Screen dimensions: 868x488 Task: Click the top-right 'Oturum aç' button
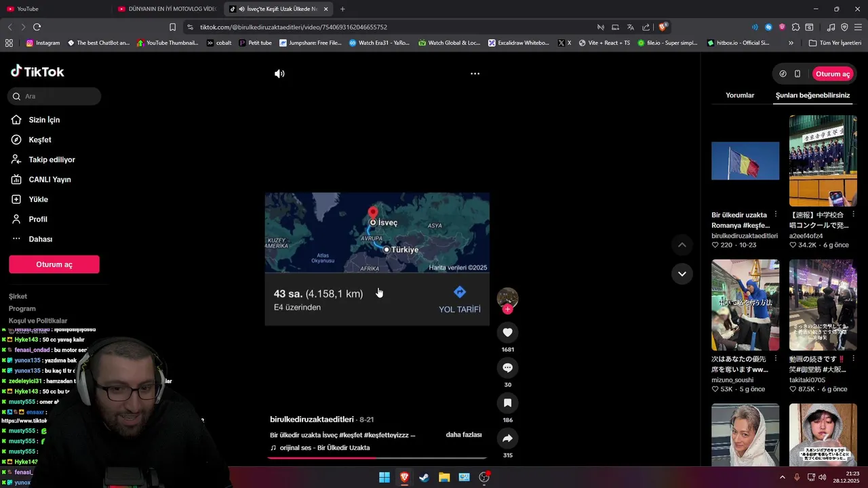pyautogui.click(x=832, y=74)
